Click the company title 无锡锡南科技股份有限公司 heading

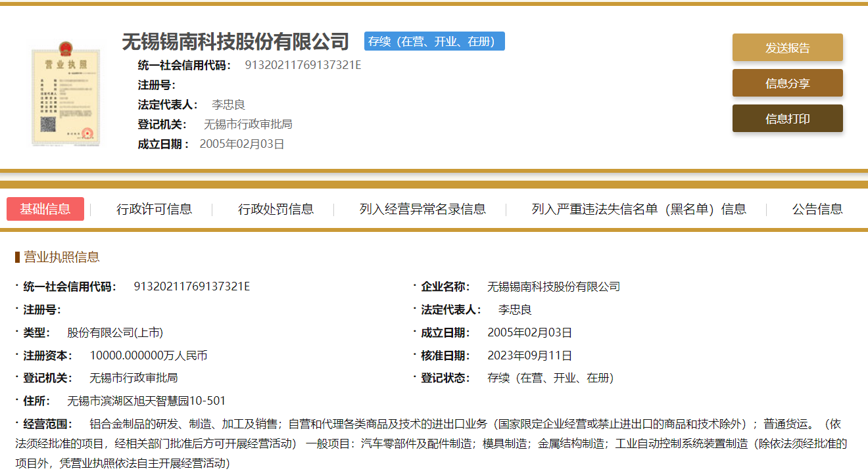click(x=235, y=41)
